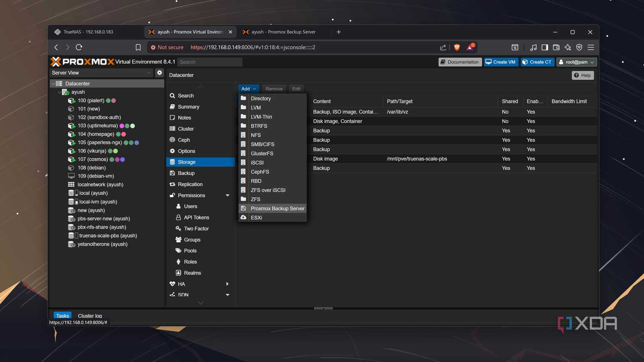The height and width of the screenshot is (362, 644).
Task: Click the bookmark icon in address bar
Action: (x=138, y=47)
